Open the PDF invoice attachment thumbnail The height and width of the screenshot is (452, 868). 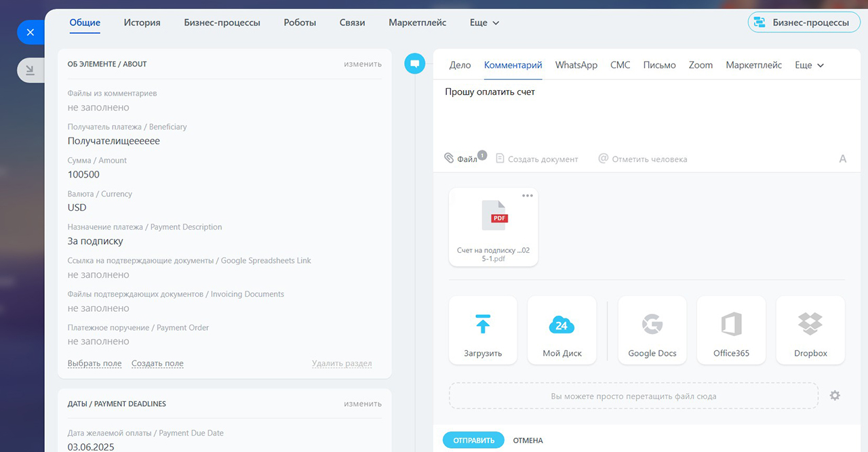(x=494, y=216)
